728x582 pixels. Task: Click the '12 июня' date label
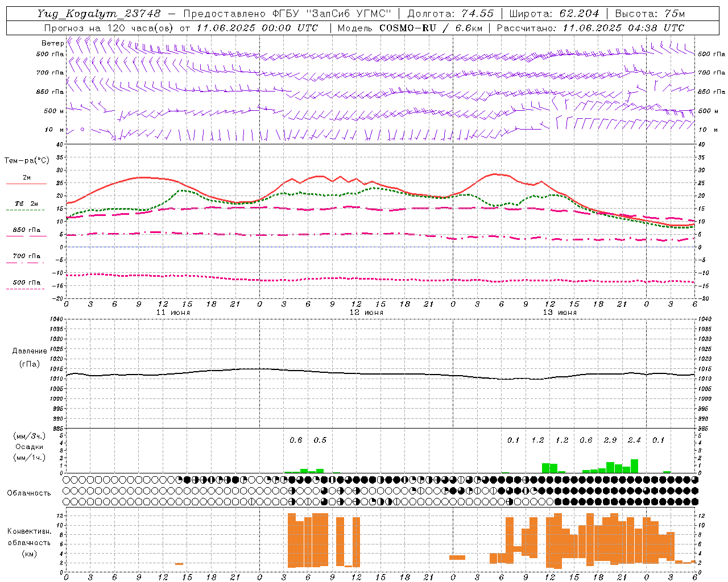click(x=366, y=313)
